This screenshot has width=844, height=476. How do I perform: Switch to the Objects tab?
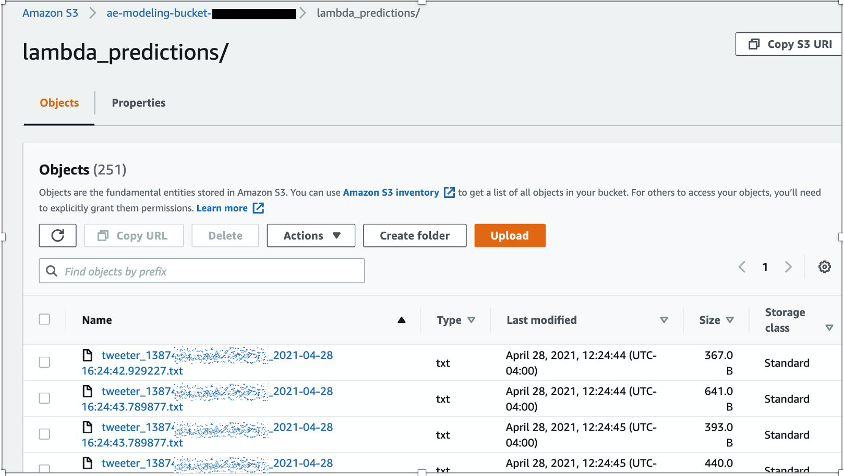point(59,103)
